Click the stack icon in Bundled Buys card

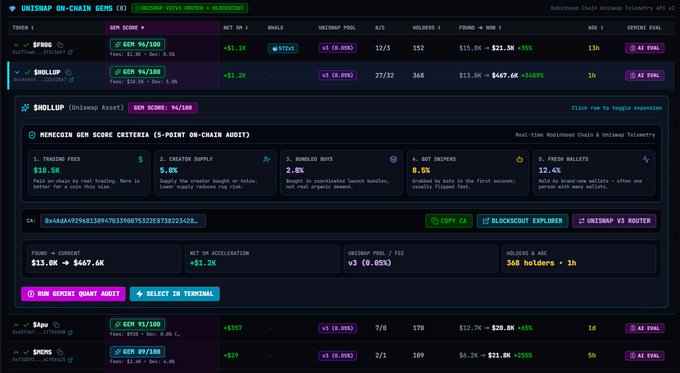click(393, 159)
